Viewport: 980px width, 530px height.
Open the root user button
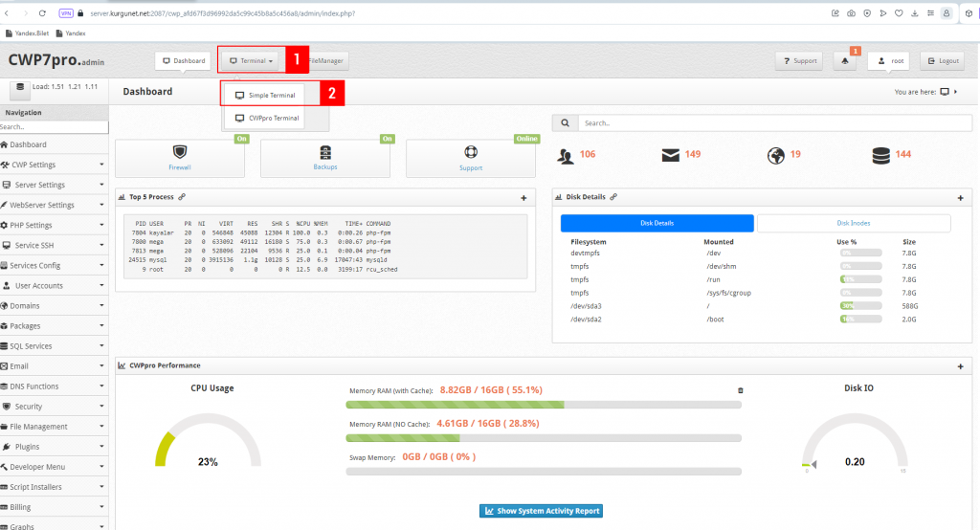888,60
